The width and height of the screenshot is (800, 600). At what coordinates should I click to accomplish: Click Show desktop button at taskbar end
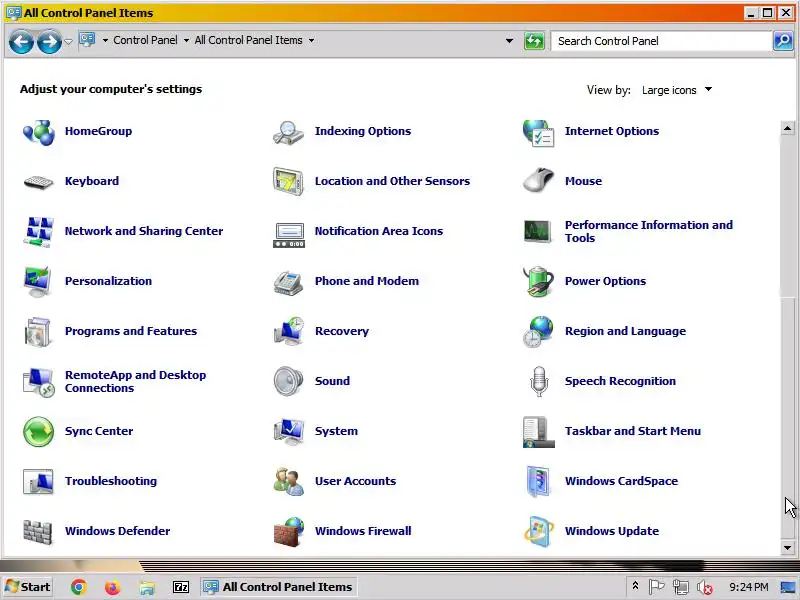click(x=788, y=587)
